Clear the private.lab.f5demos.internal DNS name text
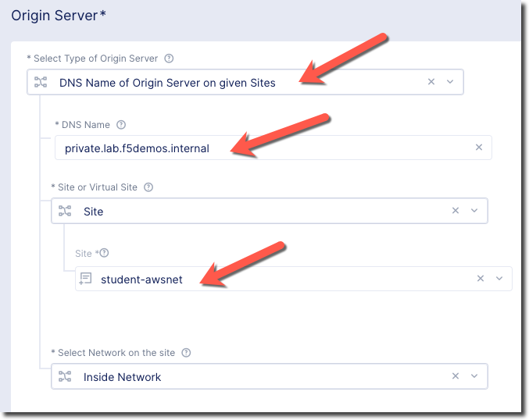 point(479,148)
